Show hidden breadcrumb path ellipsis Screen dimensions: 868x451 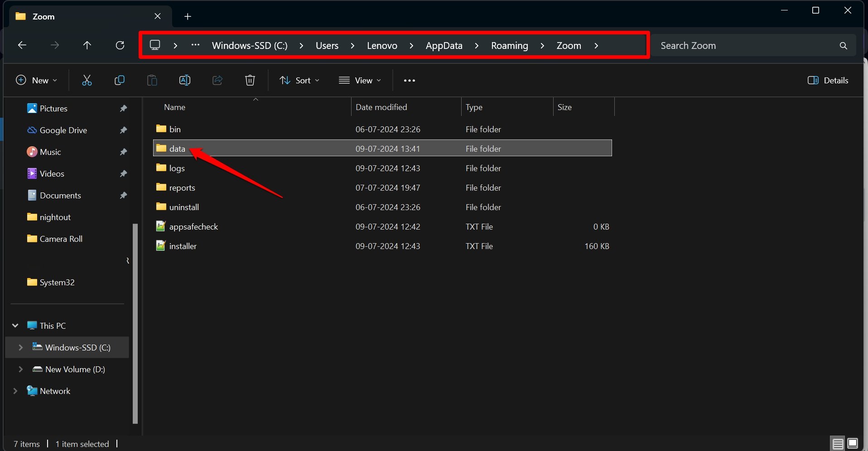[x=195, y=45]
